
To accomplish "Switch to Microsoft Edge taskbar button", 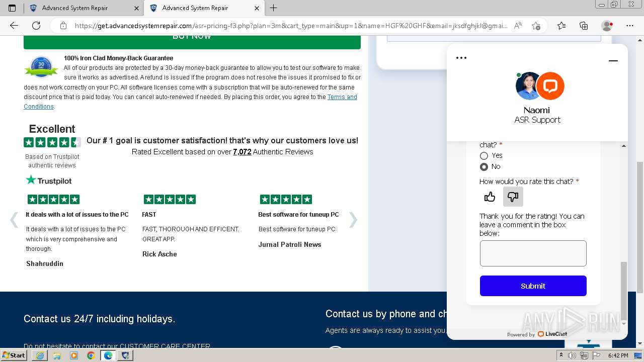I will pyautogui.click(x=108, y=355).
